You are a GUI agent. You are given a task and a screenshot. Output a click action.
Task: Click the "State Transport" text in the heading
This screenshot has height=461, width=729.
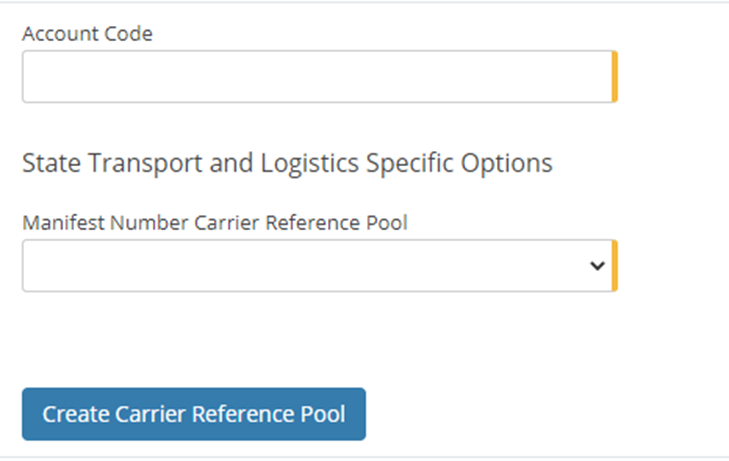92,163
